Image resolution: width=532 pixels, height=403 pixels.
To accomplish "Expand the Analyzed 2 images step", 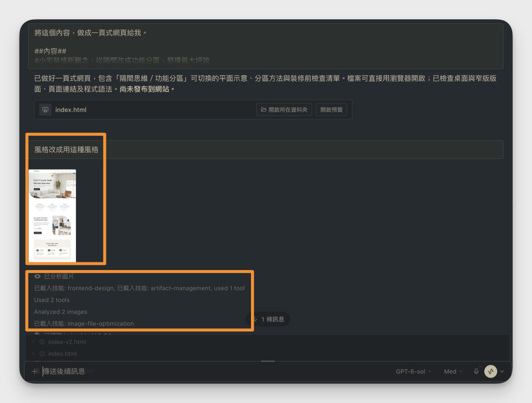I will (x=61, y=312).
